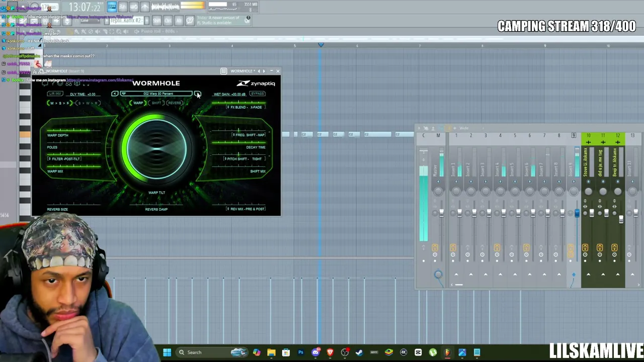Toggle the BYPASS switch in Wormhole
The image size is (644, 362).
(257, 94)
